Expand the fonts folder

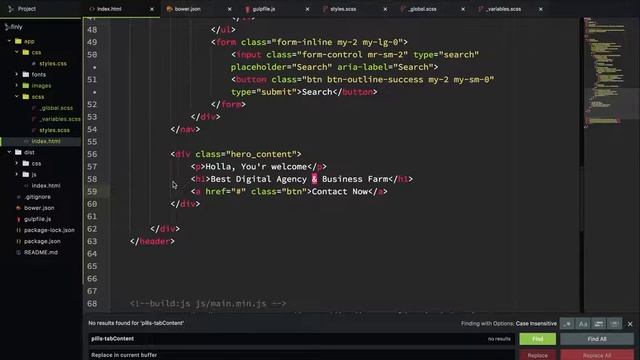tap(17, 74)
